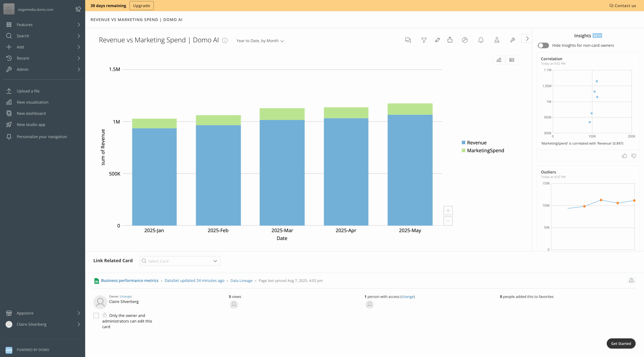Viewport: 644px width, 357px height.
Task: Click the alert bell icon
Action: (481, 40)
